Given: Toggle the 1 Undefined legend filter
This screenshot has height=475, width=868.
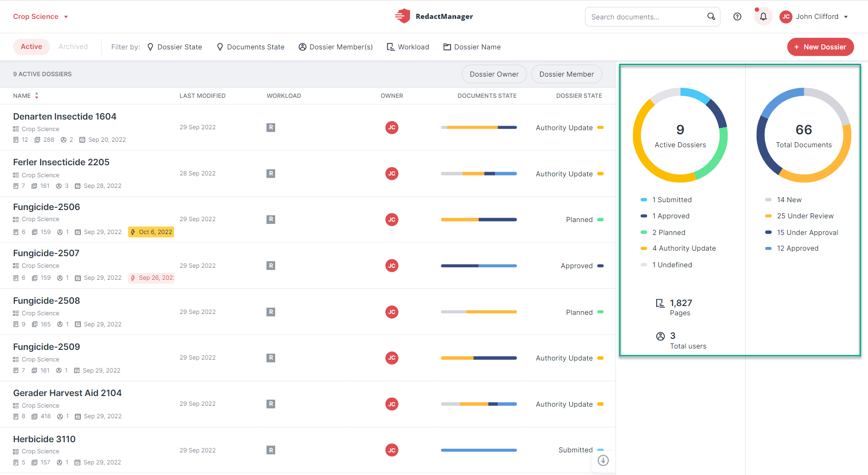Looking at the screenshot, I should (x=666, y=265).
